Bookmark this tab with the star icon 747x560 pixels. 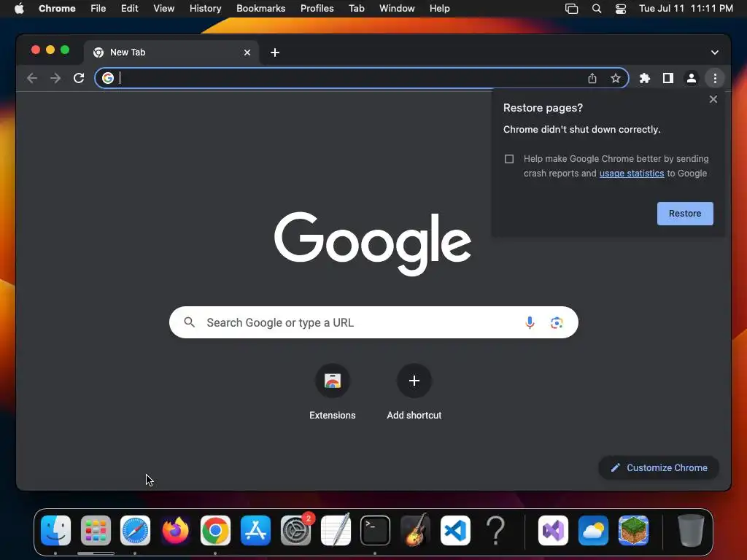pyautogui.click(x=616, y=78)
